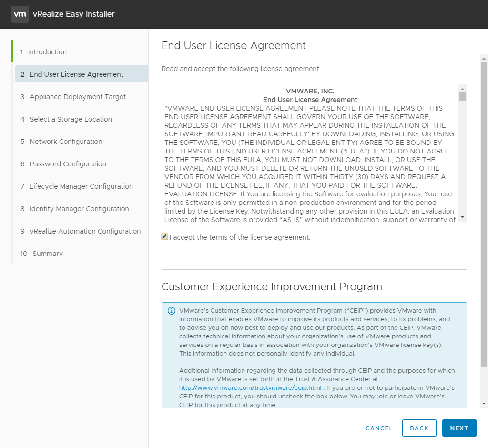Viewport: 488px width, 448px height.
Task: Click license text scroll up arrow
Action: pyautogui.click(x=462, y=89)
